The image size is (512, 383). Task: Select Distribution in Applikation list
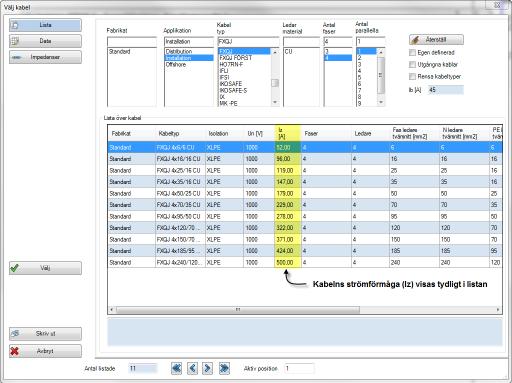pyautogui.click(x=189, y=52)
